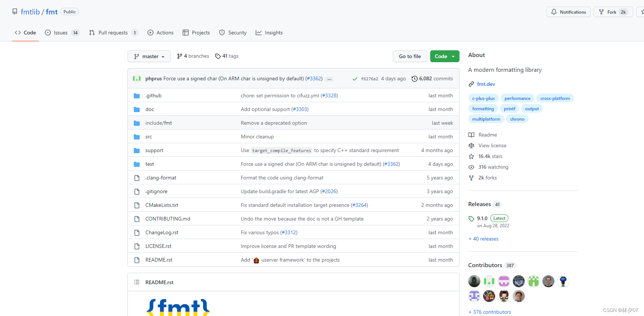Select the performance topic tag
Image resolution: width=644 pixels, height=316 pixels.
[x=517, y=98]
